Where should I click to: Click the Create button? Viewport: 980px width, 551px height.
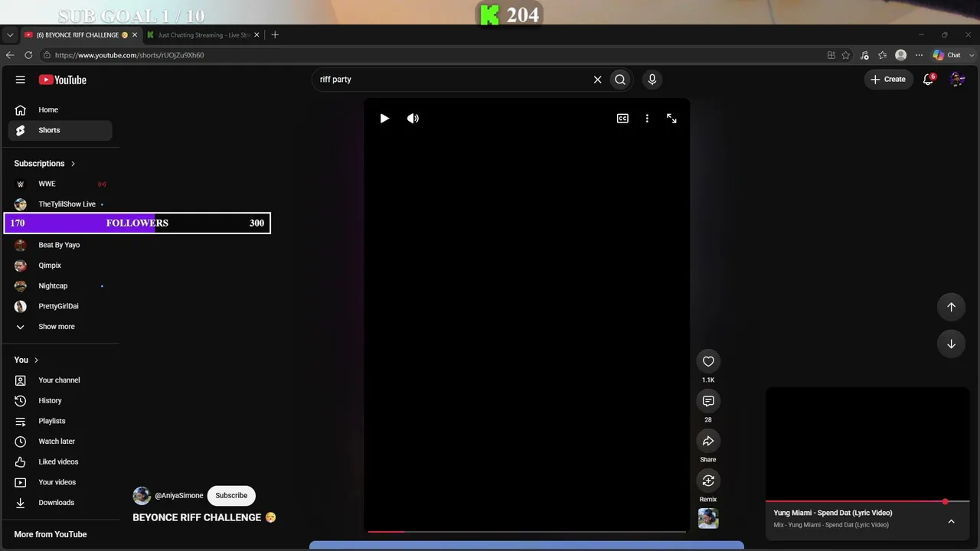[888, 80]
